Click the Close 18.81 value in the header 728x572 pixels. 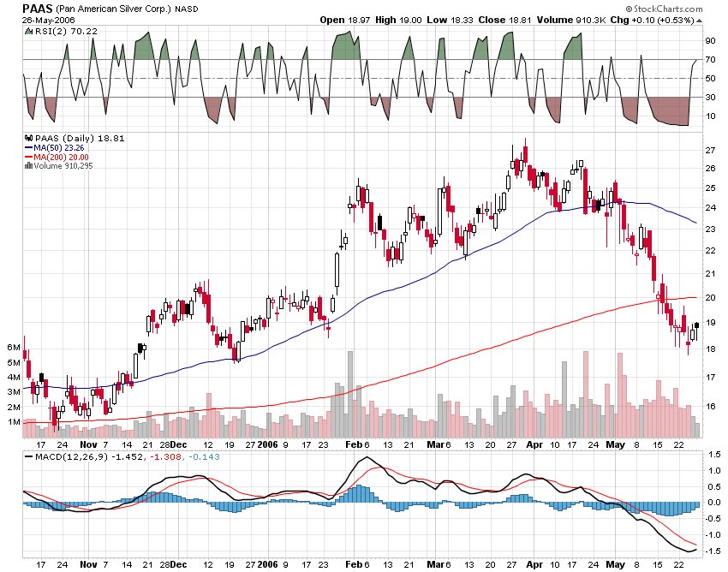pyautogui.click(x=504, y=20)
